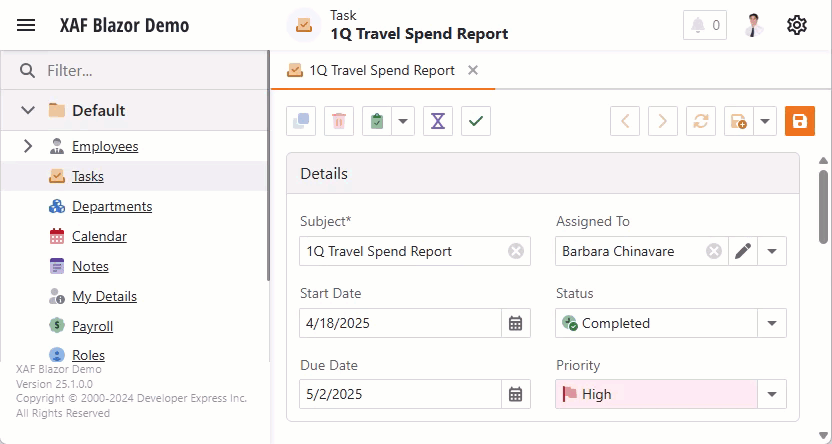Close the 1Q Travel Spend Report tab
This screenshot has width=832, height=444.
pyautogui.click(x=473, y=70)
